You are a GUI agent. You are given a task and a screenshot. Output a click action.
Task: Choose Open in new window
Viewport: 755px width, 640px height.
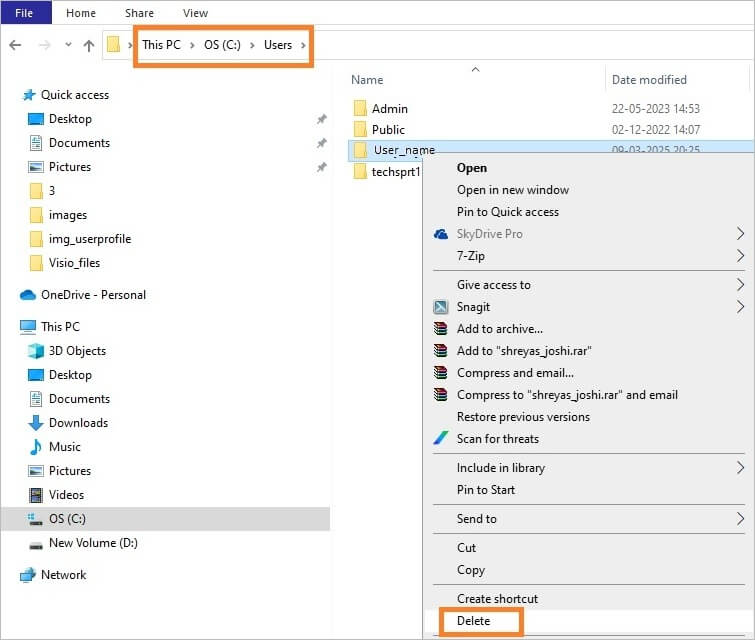tap(513, 190)
